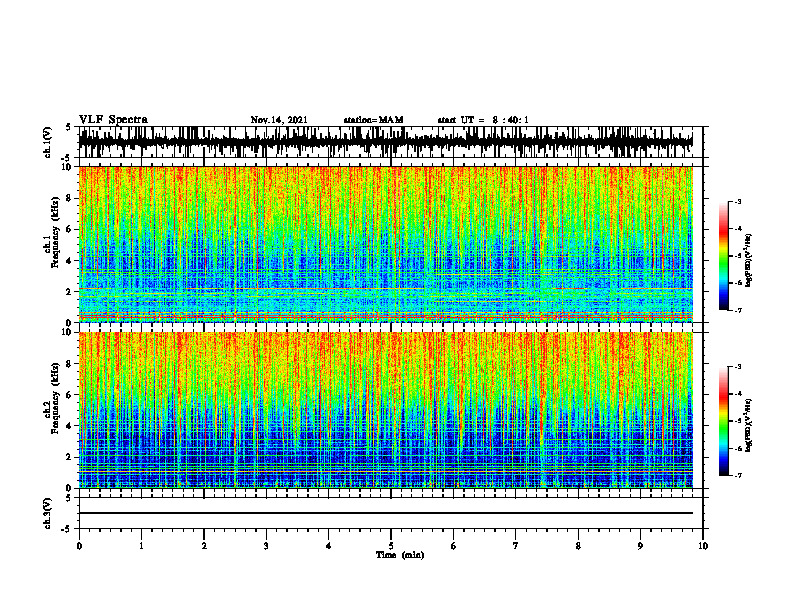This screenshot has height=612, width=792.
Task: Select the date text "Nov.14, 2021"
Action: pos(279,120)
